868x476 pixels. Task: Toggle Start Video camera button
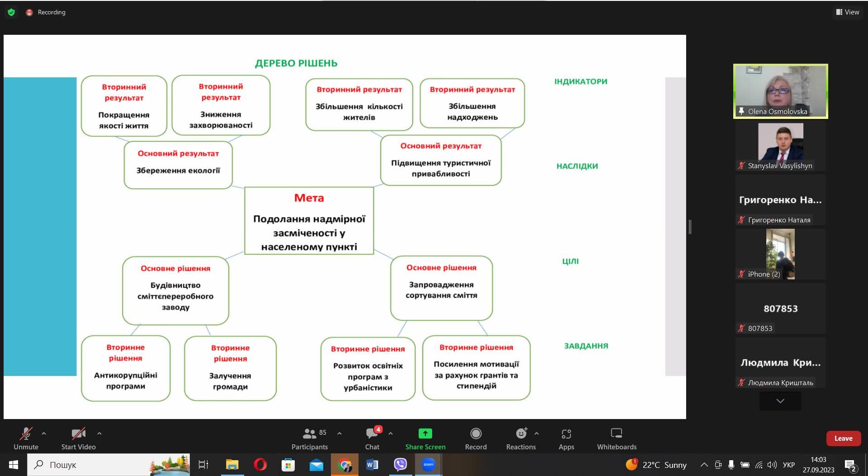click(78, 434)
